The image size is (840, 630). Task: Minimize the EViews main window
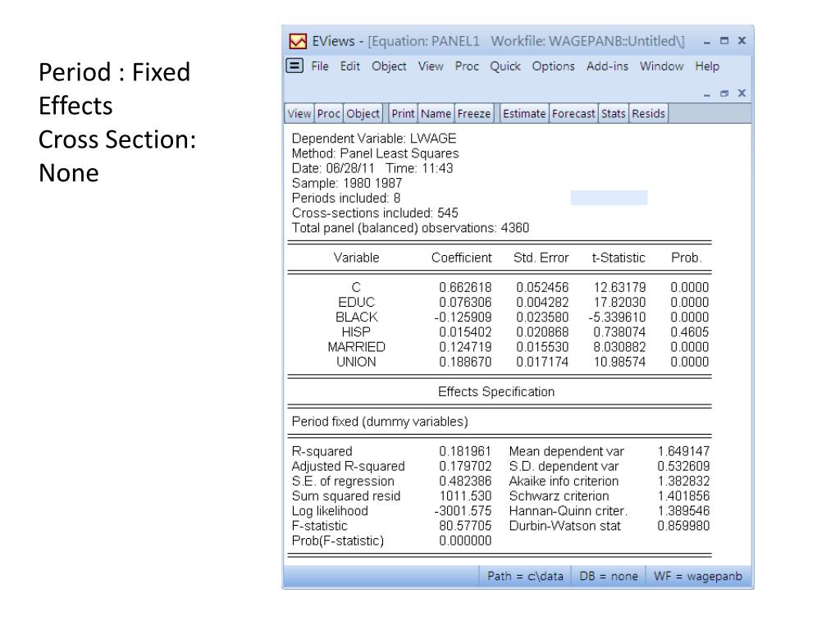(707, 41)
